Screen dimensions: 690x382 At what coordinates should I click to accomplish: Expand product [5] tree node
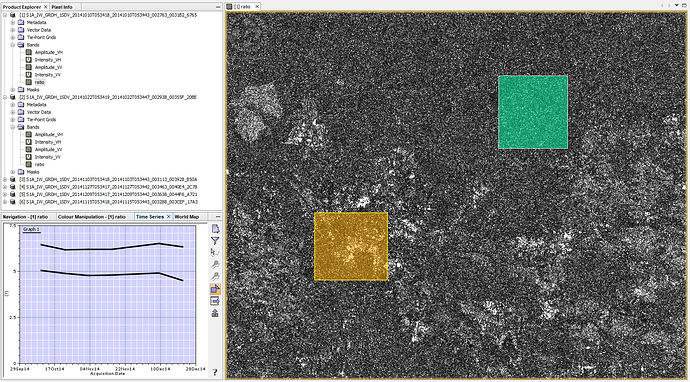5,195
